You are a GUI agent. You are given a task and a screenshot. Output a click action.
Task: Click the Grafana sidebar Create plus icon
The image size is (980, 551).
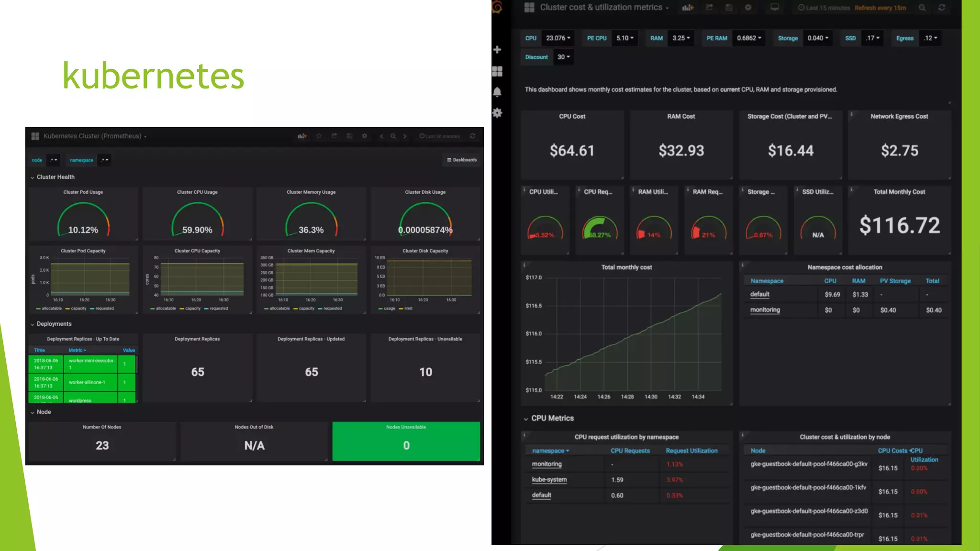tap(497, 50)
